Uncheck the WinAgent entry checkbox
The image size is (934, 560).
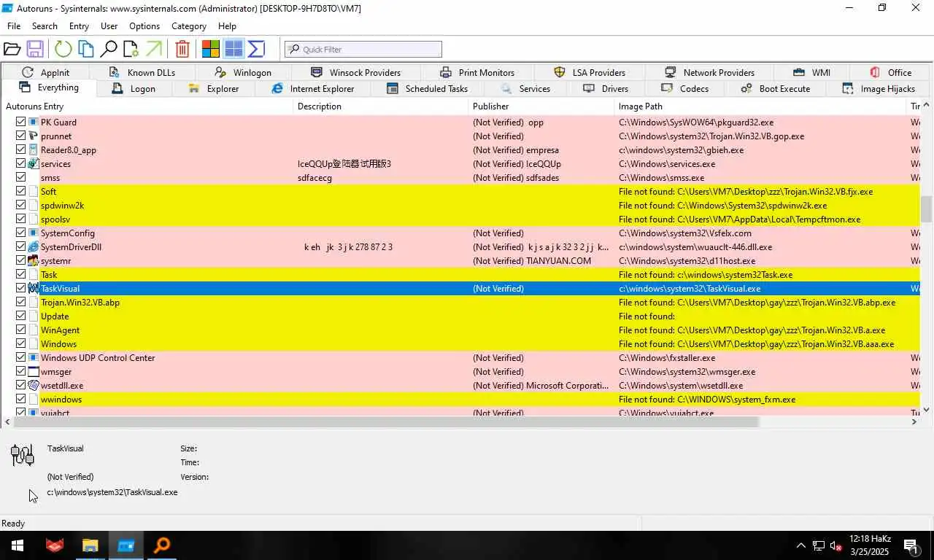pyautogui.click(x=20, y=330)
